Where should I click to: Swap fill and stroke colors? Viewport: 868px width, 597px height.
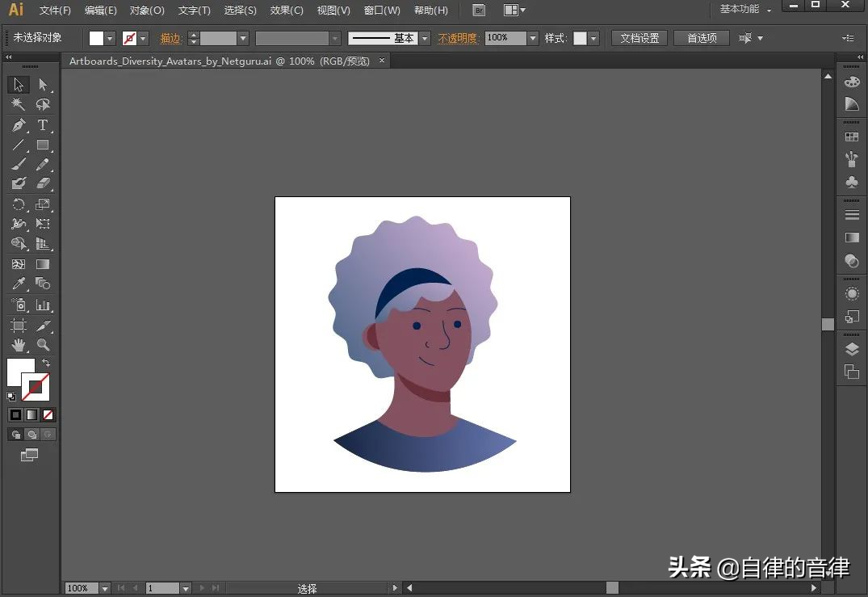pos(46,363)
